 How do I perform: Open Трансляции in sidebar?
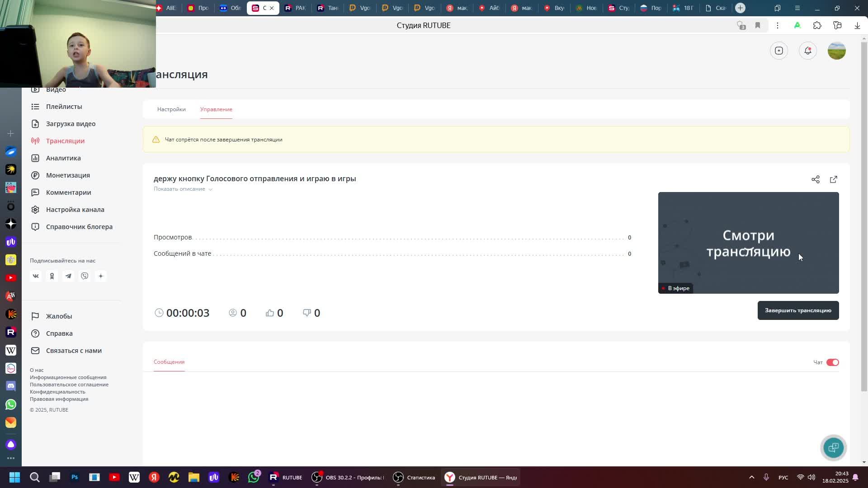[x=65, y=141]
